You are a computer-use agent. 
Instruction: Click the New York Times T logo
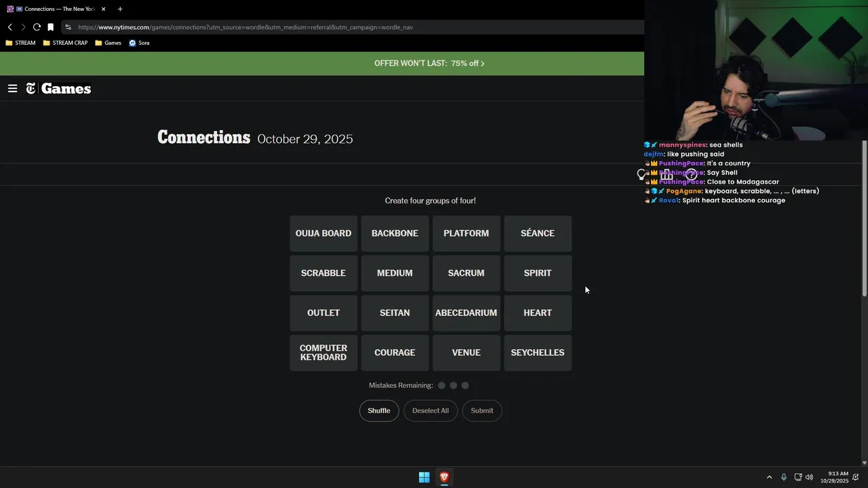pos(31,89)
